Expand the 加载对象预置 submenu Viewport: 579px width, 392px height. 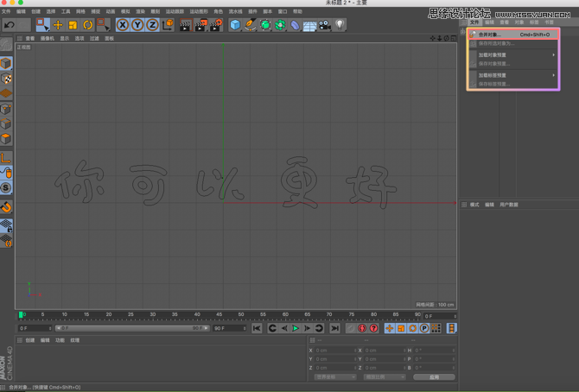coord(513,54)
